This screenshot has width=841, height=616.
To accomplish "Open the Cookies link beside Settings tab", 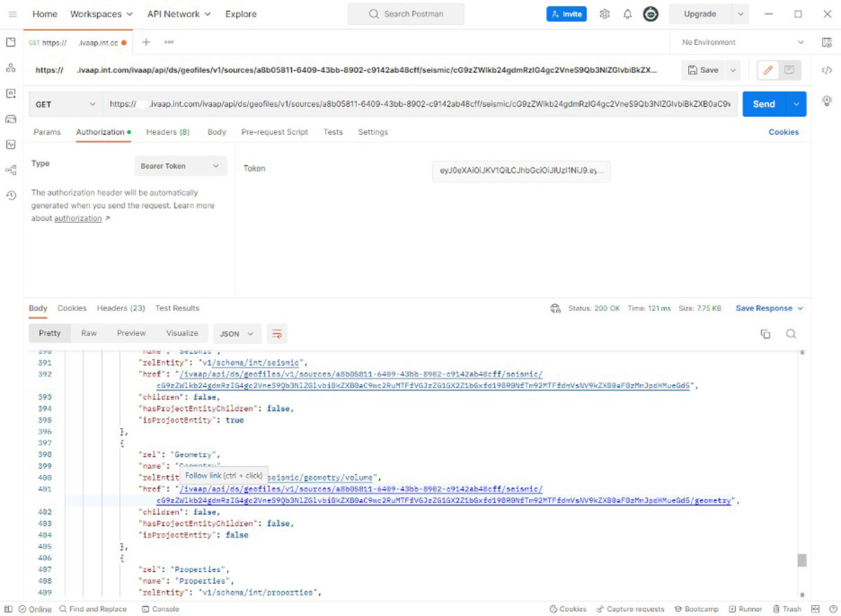I will 784,132.
